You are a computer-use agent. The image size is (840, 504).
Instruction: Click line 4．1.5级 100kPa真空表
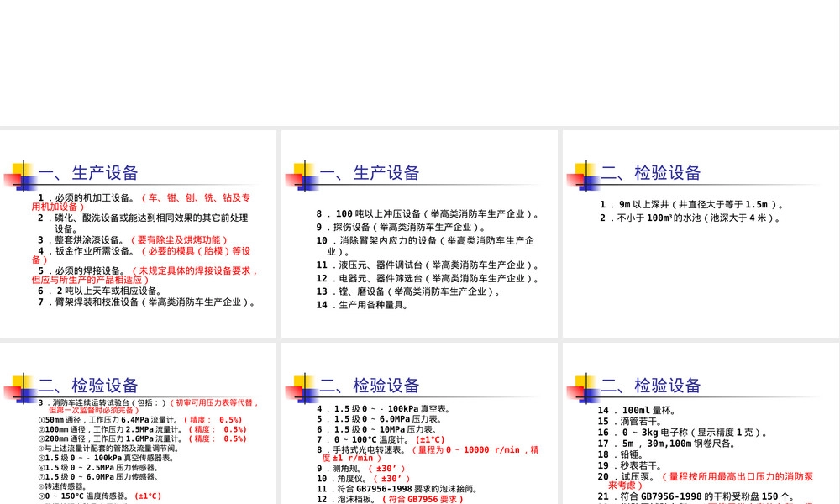[x=384, y=409]
